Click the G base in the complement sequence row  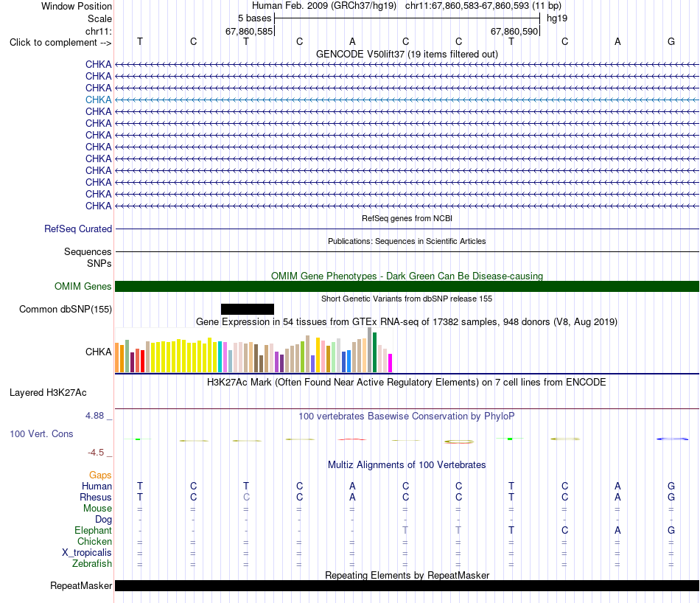click(x=671, y=41)
